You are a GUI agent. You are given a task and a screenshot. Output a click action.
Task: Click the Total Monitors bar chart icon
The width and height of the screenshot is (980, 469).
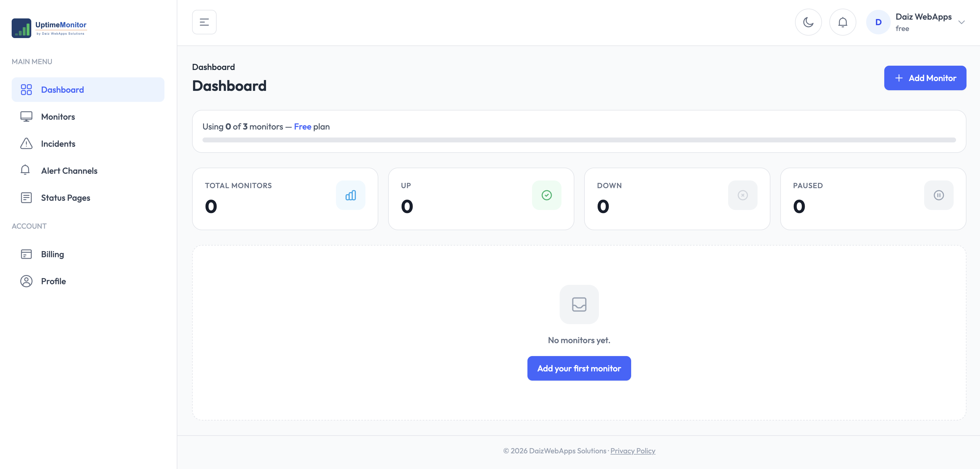tap(350, 195)
